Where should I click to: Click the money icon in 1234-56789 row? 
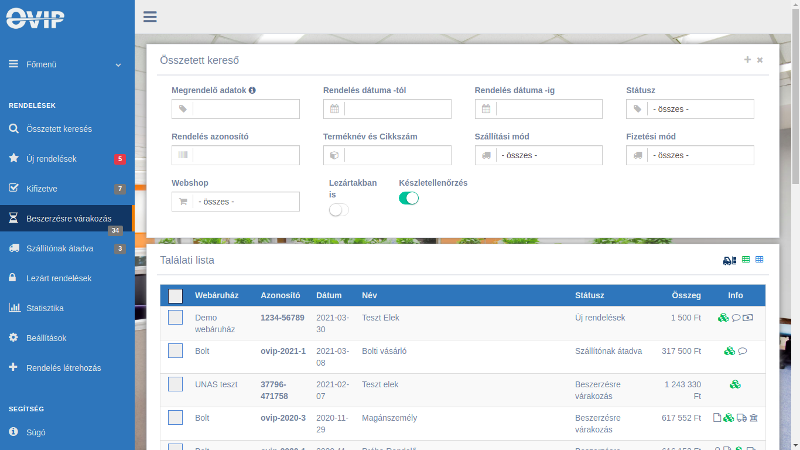(748, 317)
